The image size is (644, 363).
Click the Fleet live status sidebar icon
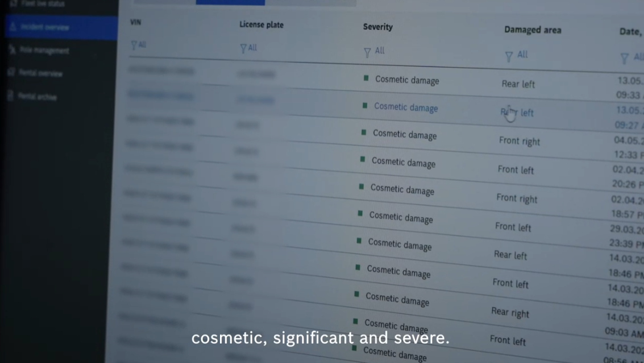click(x=14, y=3)
